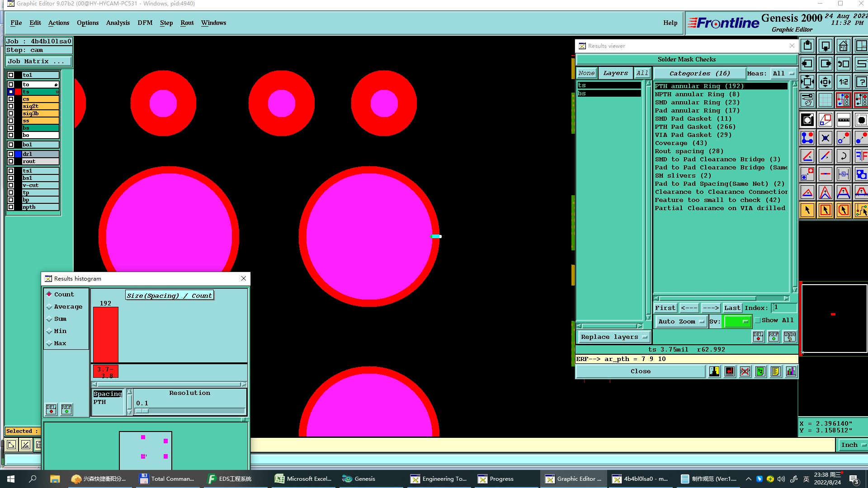Open the Analysis menu
This screenshot has height=488, width=868.
tap(118, 23)
